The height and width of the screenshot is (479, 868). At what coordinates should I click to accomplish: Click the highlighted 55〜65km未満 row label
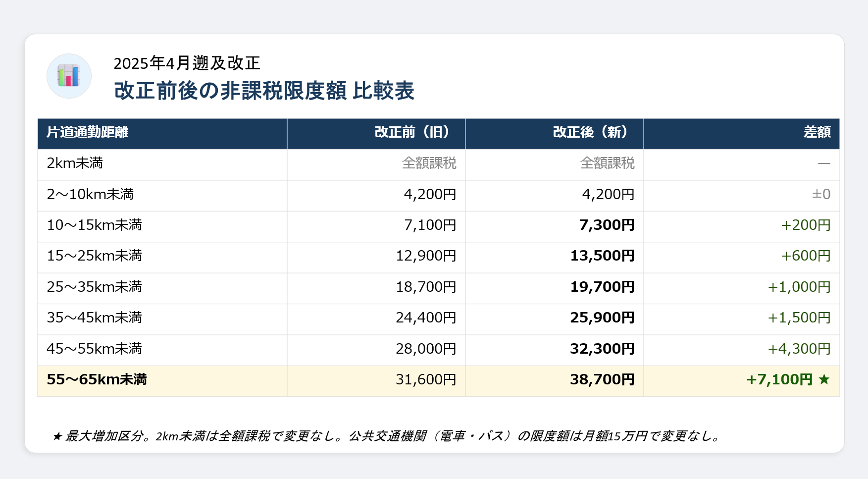(x=97, y=380)
